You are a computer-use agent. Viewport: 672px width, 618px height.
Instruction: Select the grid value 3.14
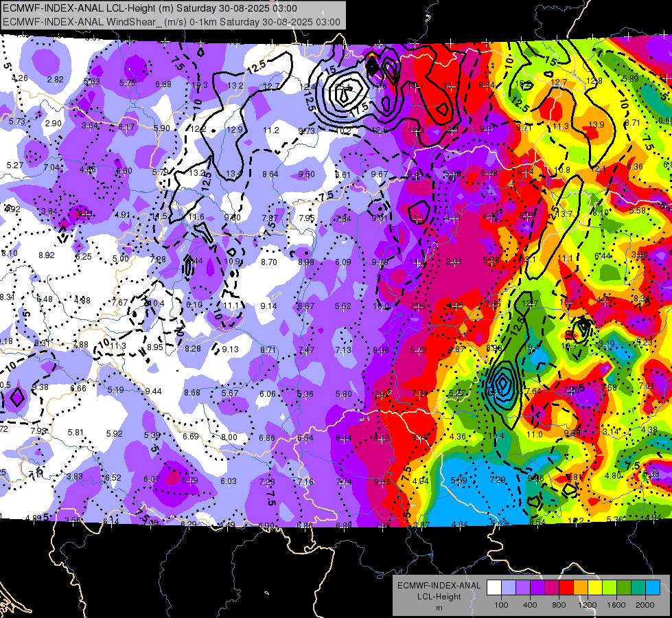(x=611, y=431)
